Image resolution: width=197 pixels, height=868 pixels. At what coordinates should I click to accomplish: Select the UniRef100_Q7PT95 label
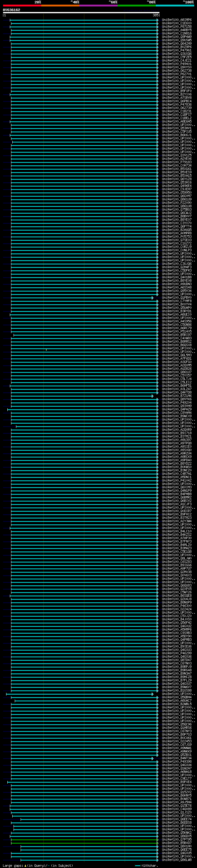pos(177,839)
